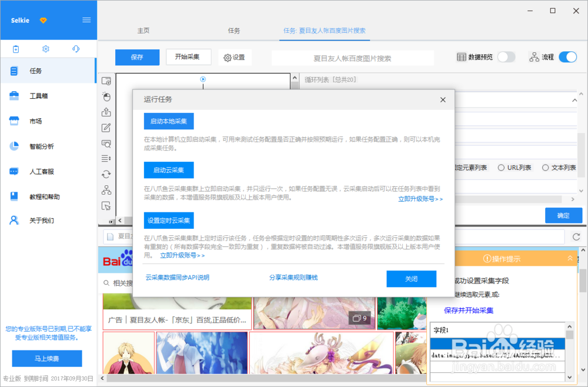Click the 流程 flowchart icon
Image resolution: width=588 pixels, height=387 pixels.
click(x=534, y=57)
